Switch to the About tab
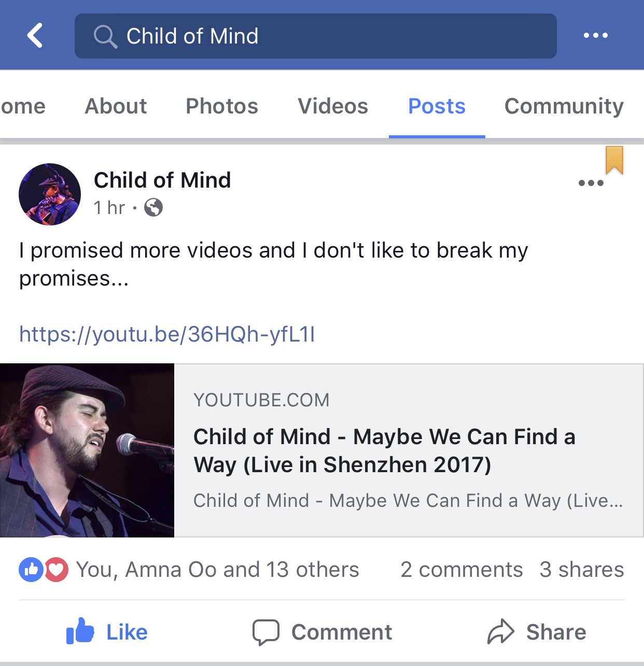644x666 pixels. click(x=116, y=106)
